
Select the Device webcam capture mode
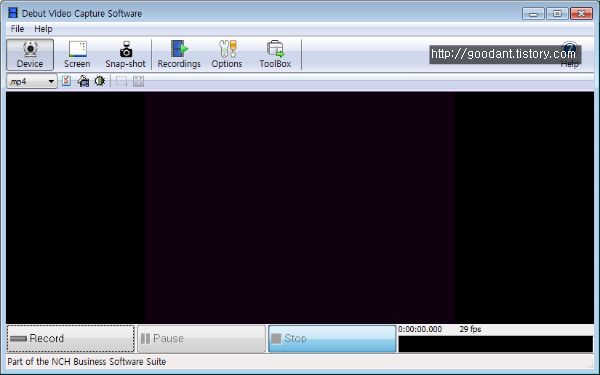click(x=30, y=54)
